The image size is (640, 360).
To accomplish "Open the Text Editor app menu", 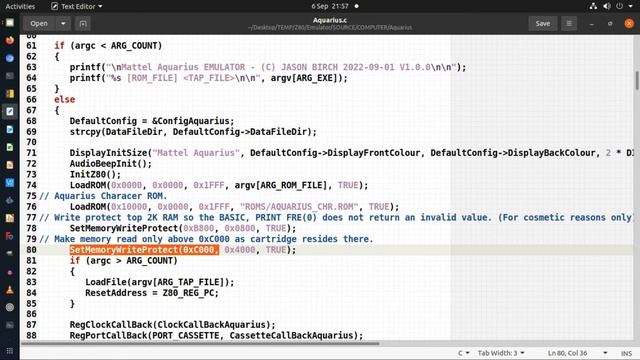I will tap(77, 6).
